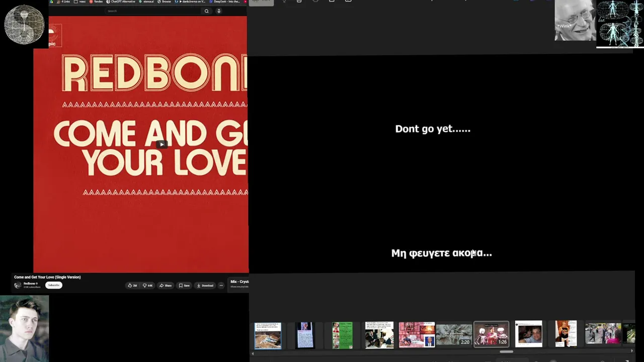This screenshot has width=644, height=362.
Task: Select the 1:26 video thumbnail in filmstrip
Action: tap(492, 334)
